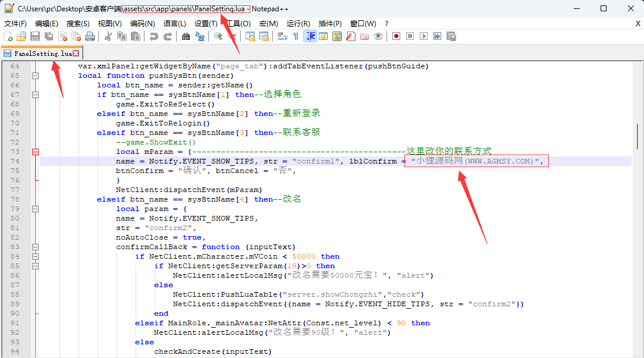Click the Save file toolbar icon
Screen dimensions: 644x358
tap(34, 36)
